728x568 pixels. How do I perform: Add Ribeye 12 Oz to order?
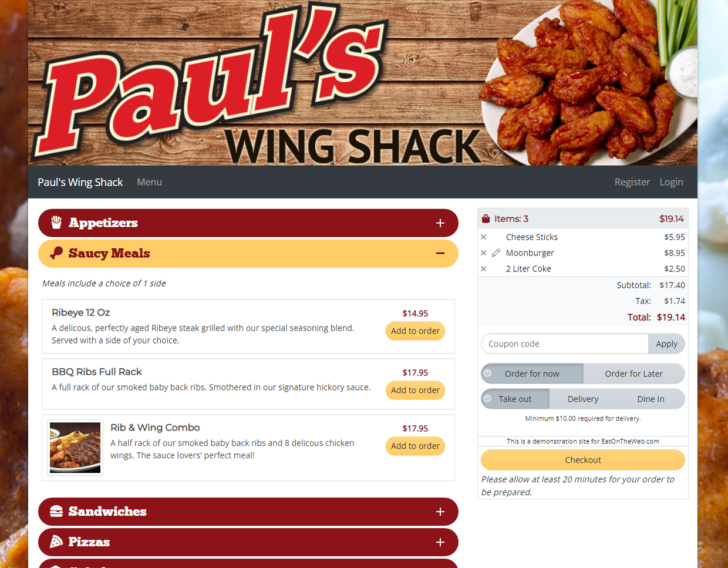tap(415, 331)
